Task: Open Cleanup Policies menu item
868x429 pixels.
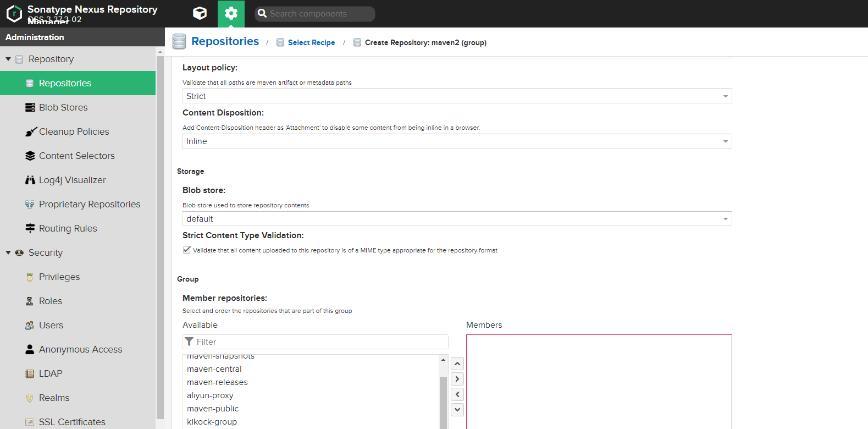Action: 78,131
